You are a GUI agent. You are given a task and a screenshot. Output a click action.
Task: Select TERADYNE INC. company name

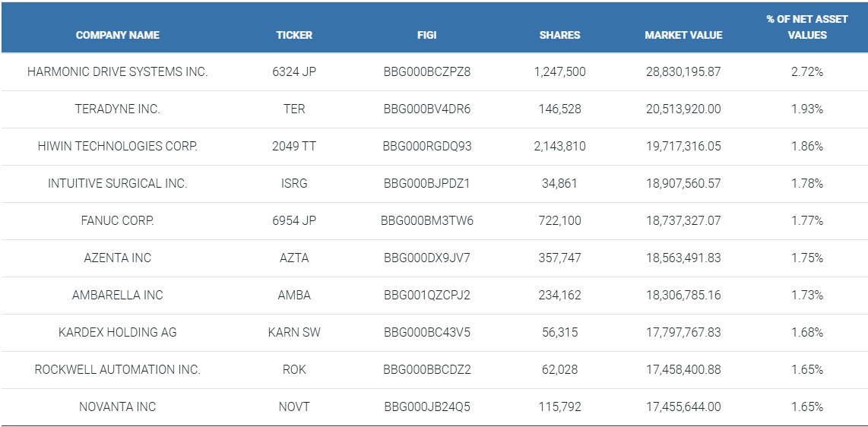[117, 109]
